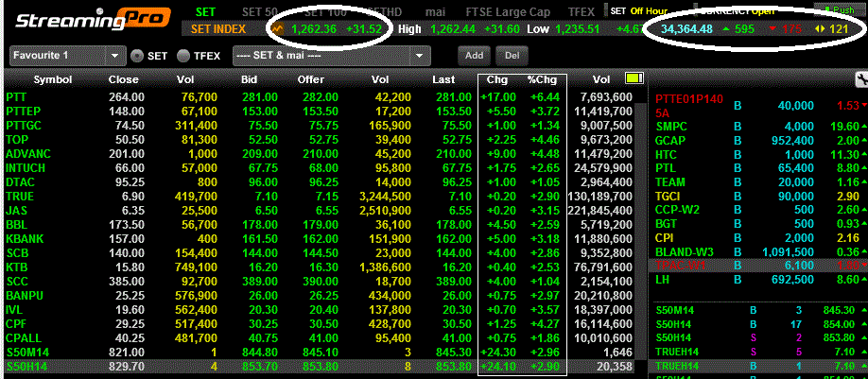Select the SET radio button
Screen dimensions: 868x379
[x=137, y=56]
